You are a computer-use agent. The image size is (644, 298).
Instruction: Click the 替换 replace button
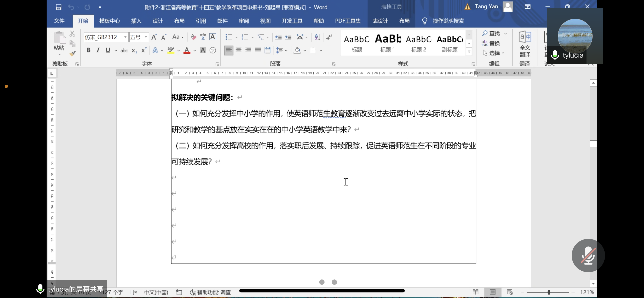[491, 43]
